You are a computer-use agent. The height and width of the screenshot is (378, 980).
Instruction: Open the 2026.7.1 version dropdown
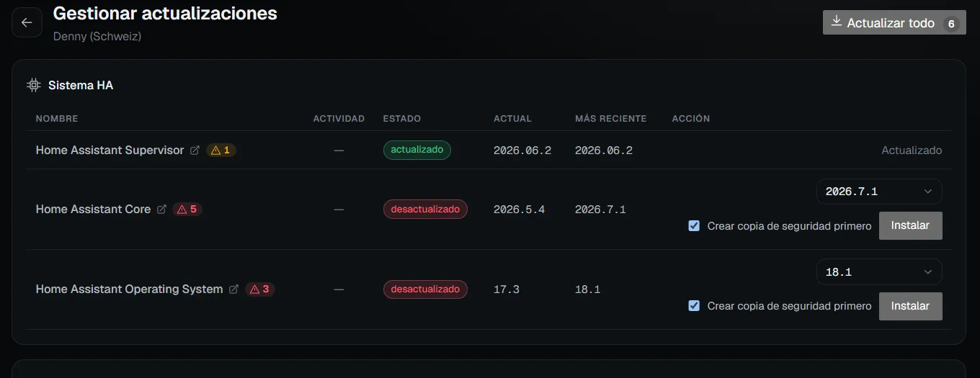click(x=879, y=192)
